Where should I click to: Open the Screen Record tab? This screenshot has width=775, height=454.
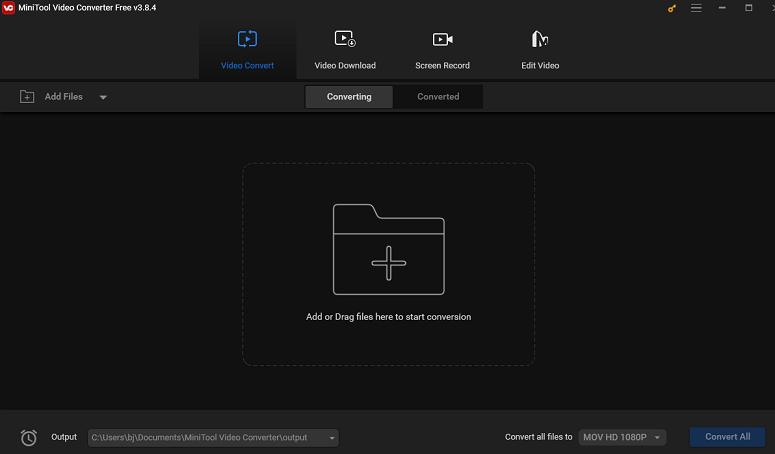(x=442, y=50)
